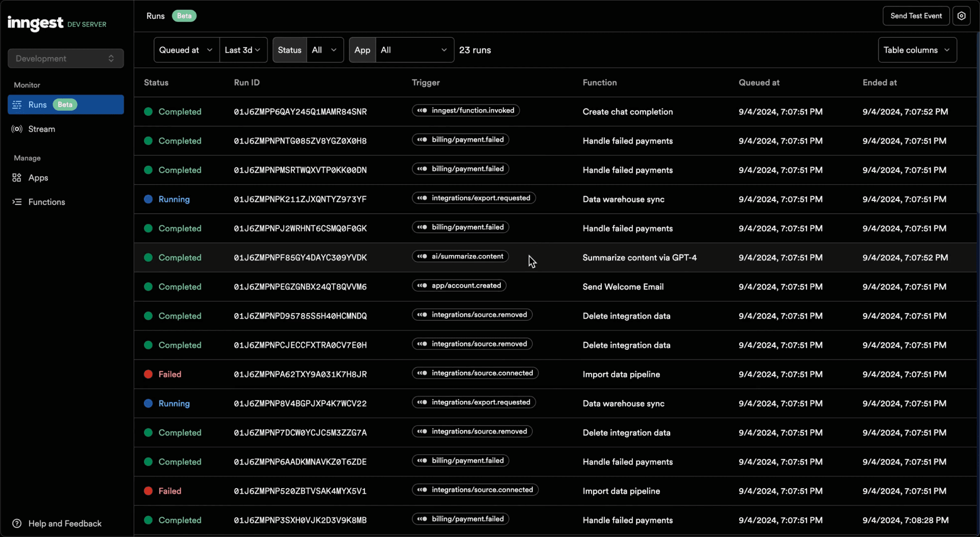This screenshot has height=537, width=980.
Task: Click the Send Test Event button
Action: 915,16
